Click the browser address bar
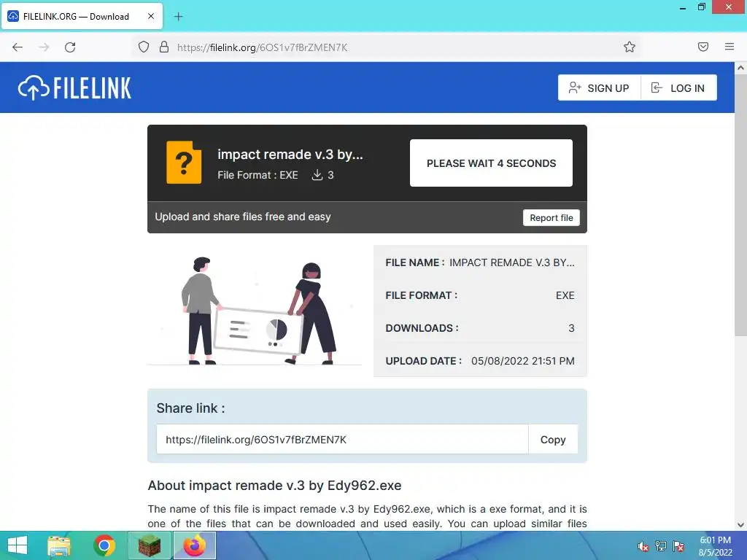The width and height of the screenshot is (747, 560). pyautogui.click(x=388, y=47)
